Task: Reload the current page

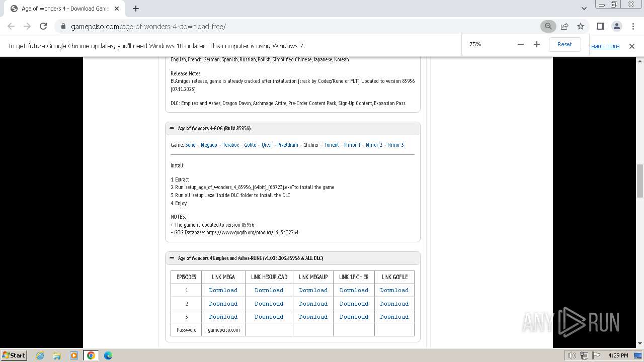Action: click(x=43, y=26)
